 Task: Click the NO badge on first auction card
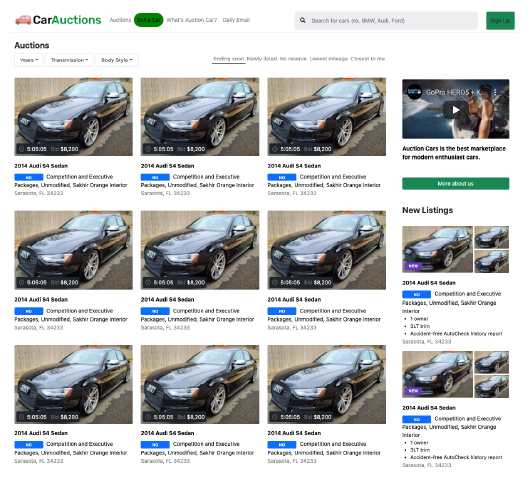pos(29,177)
